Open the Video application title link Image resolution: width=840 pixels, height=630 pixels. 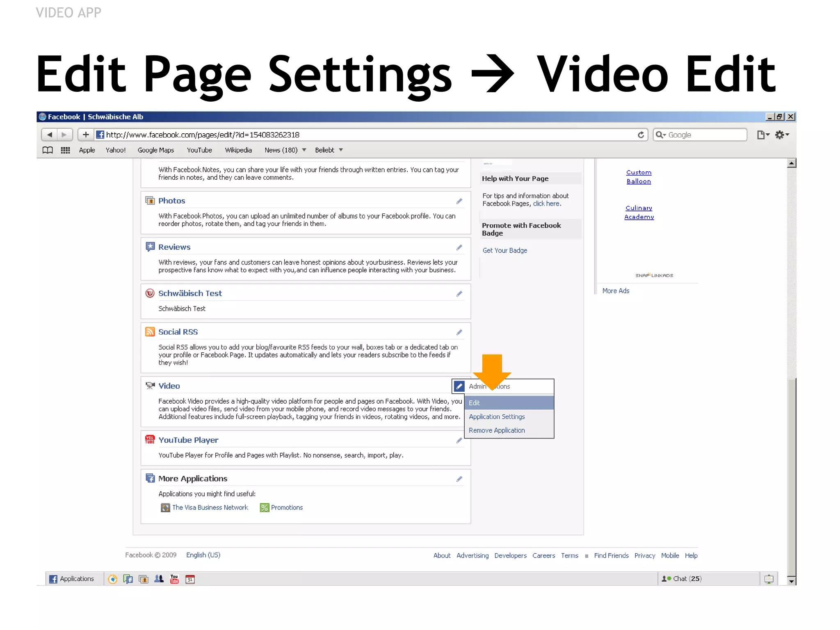tap(169, 386)
